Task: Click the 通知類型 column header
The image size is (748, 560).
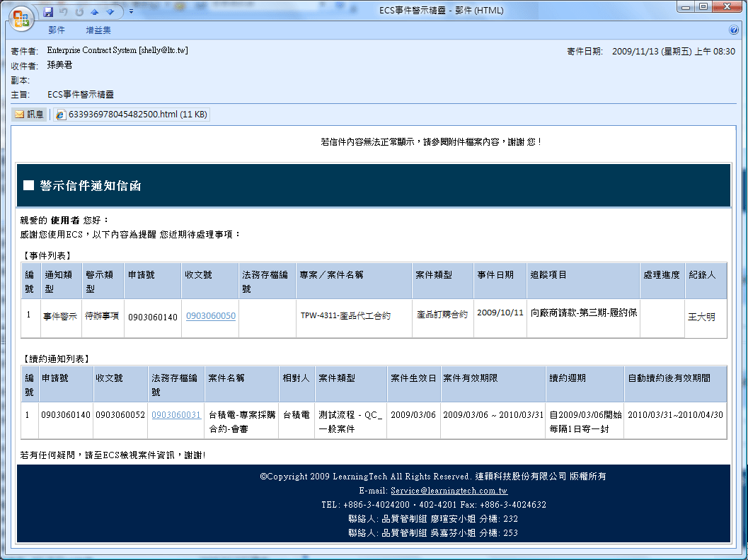Action: point(62,281)
